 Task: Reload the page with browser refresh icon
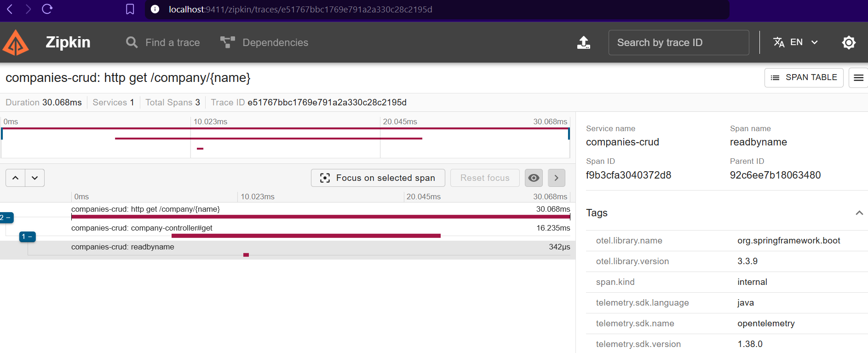click(x=47, y=9)
